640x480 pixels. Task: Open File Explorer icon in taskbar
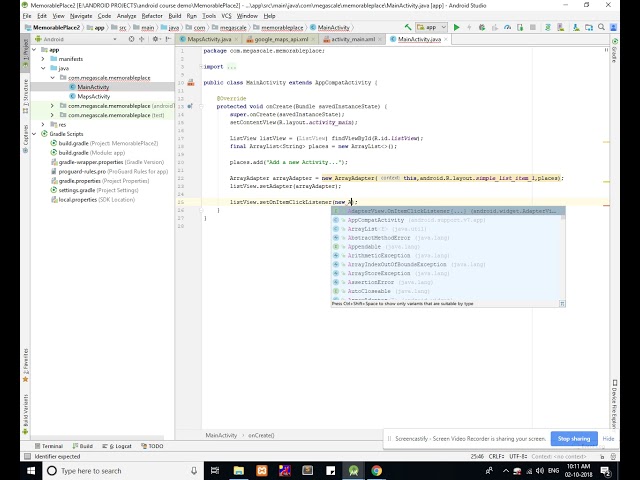(x=239, y=471)
